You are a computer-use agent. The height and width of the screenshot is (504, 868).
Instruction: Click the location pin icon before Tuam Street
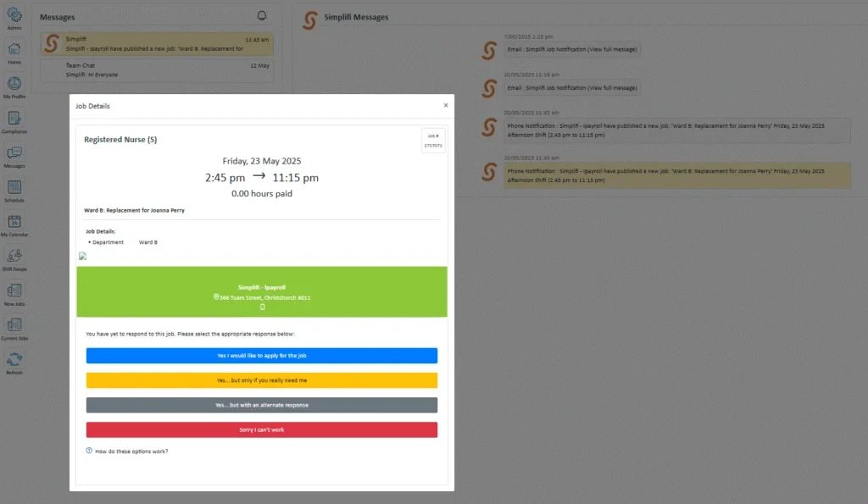click(216, 297)
